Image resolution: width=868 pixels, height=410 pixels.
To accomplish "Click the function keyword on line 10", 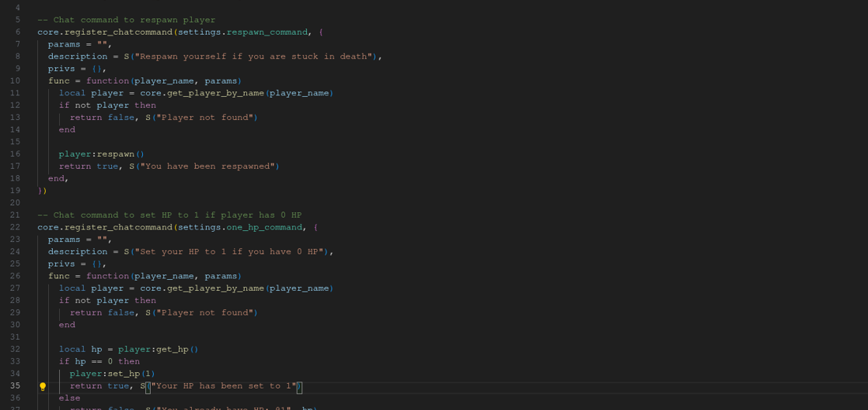I will click(x=107, y=81).
